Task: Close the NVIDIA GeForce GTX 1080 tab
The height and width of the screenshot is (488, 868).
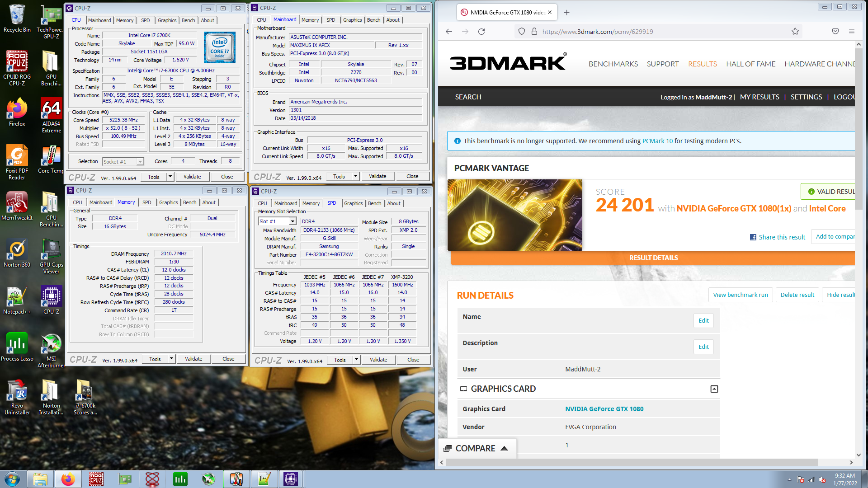Action: [550, 12]
